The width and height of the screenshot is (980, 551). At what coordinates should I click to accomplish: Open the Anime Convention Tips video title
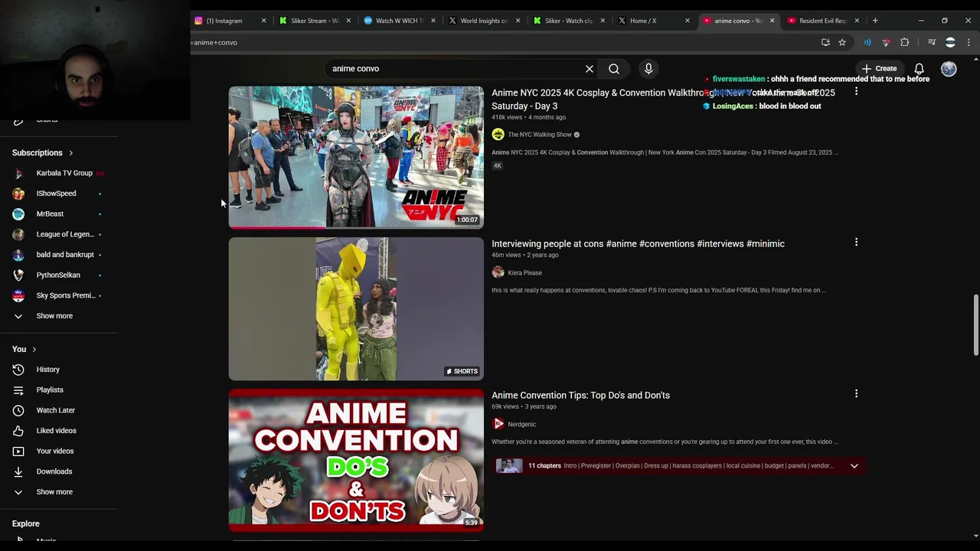[580, 395]
